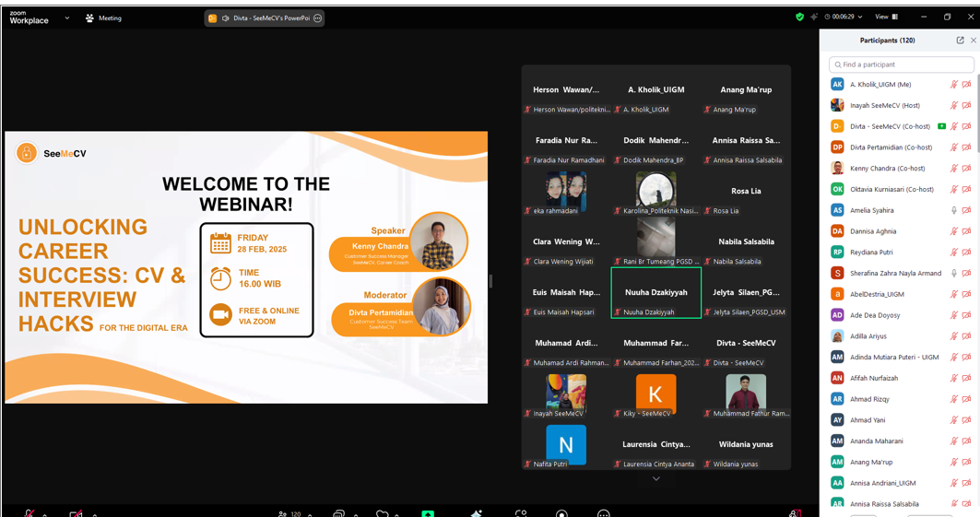Viewport: 980px width, 517px height.
Task: Open the AI Companion sparkle icon
Action: point(814,17)
